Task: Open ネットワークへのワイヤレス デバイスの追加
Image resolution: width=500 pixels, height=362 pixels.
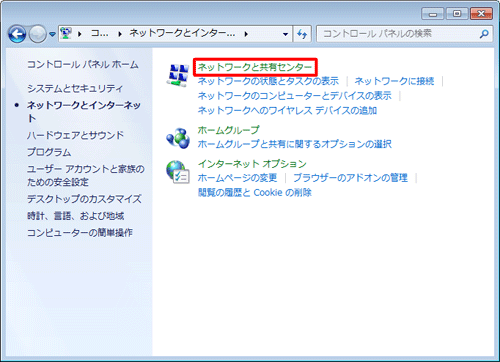Action: pos(287,110)
